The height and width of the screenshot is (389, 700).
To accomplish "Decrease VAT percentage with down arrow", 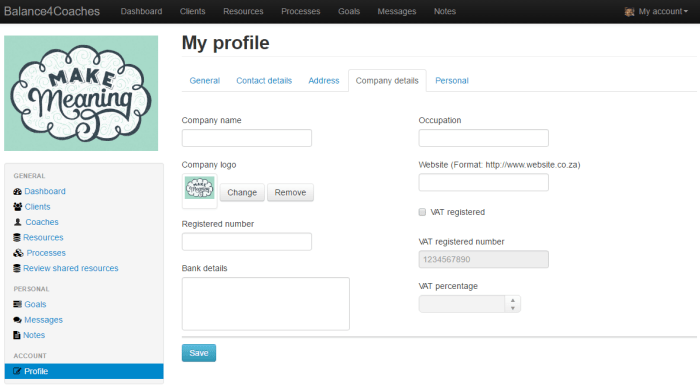I will (x=512, y=308).
